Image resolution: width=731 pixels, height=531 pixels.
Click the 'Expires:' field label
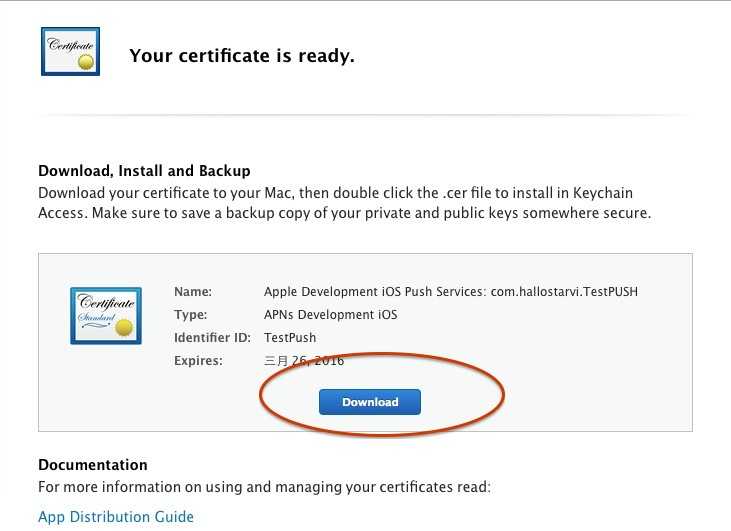[x=198, y=360]
